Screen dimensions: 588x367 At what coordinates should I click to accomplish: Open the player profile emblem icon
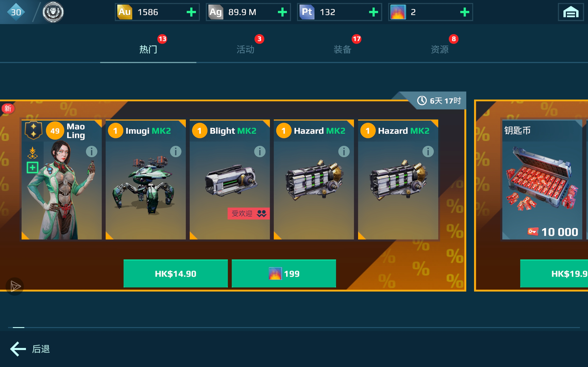coord(53,12)
